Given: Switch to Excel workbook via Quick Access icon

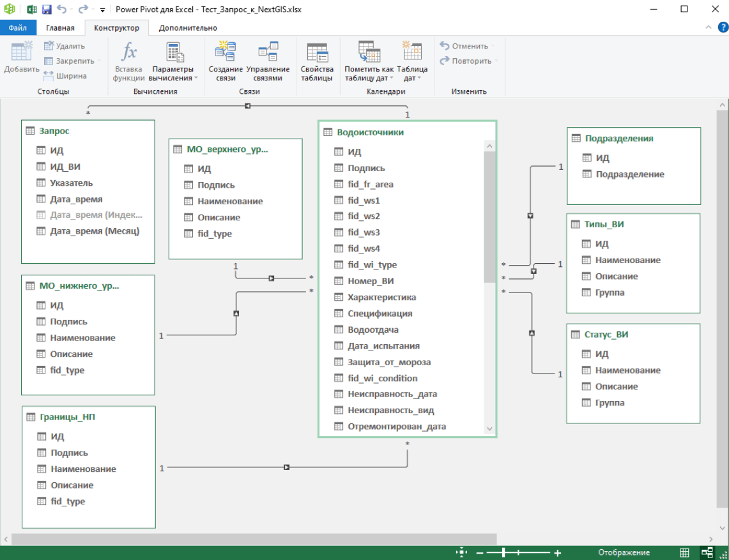Looking at the screenshot, I should coord(31,10).
